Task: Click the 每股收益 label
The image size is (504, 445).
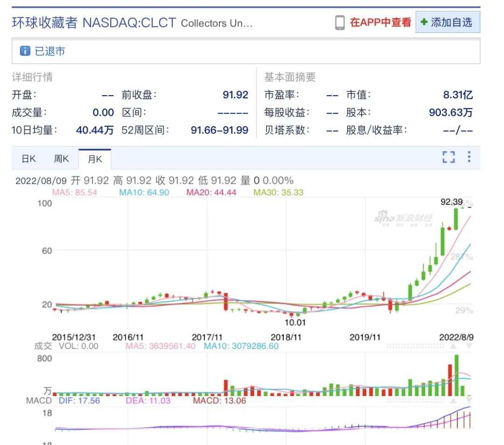Action: [287, 112]
